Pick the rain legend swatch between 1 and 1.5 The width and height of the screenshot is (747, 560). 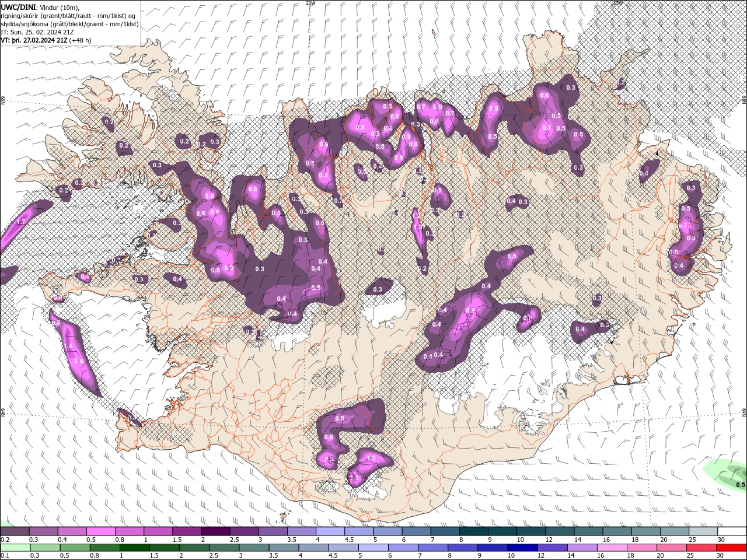[x=134, y=548]
